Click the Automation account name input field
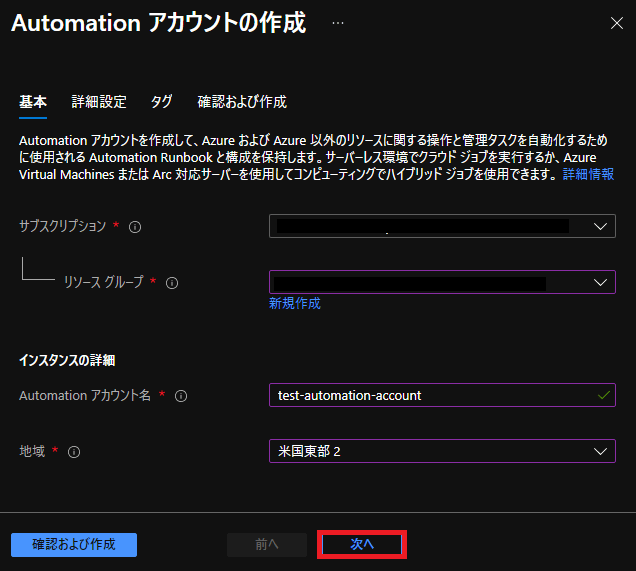The image size is (636, 571). pyautogui.click(x=442, y=395)
